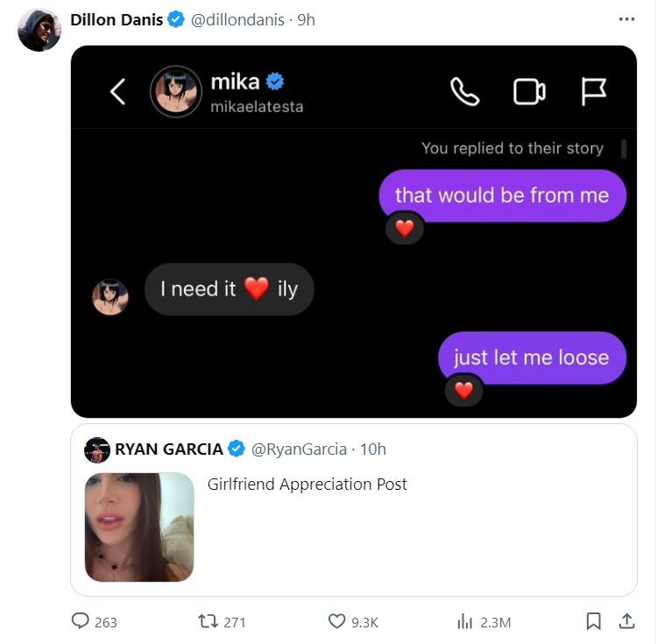
Task: Click the mika chat profile picture
Action: tap(176, 91)
